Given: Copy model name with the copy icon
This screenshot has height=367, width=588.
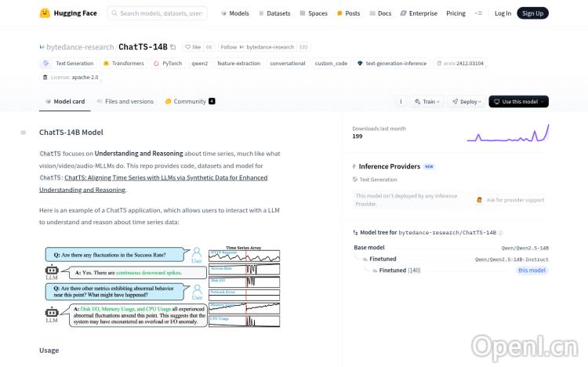Looking at the screenshot, I should (x=173, y=47).
